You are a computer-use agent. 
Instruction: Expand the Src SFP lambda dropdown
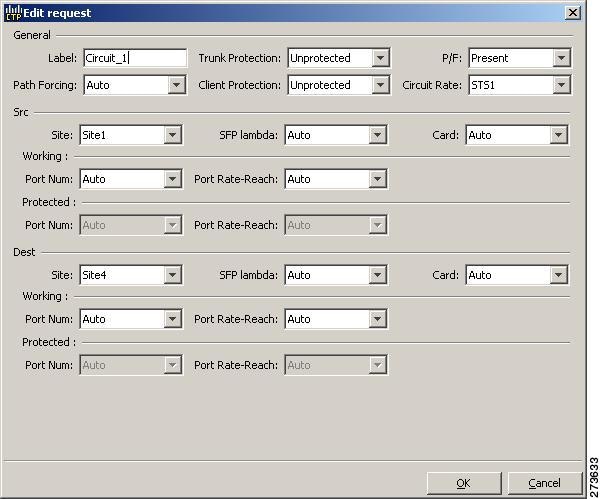(336, 135)
